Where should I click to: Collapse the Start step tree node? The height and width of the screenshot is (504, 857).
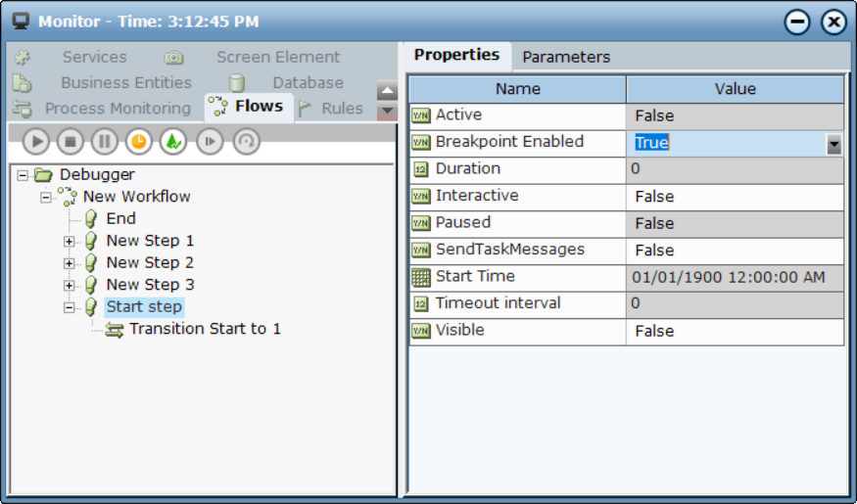(x=70, y=307)
